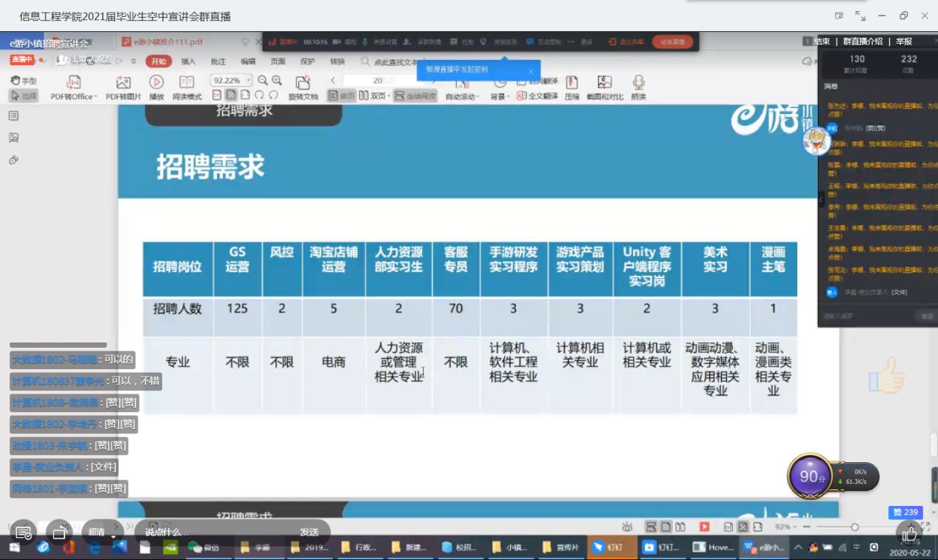Click the PDF转图片 tool icon
The image size is (938, 560).
(123, 82)
